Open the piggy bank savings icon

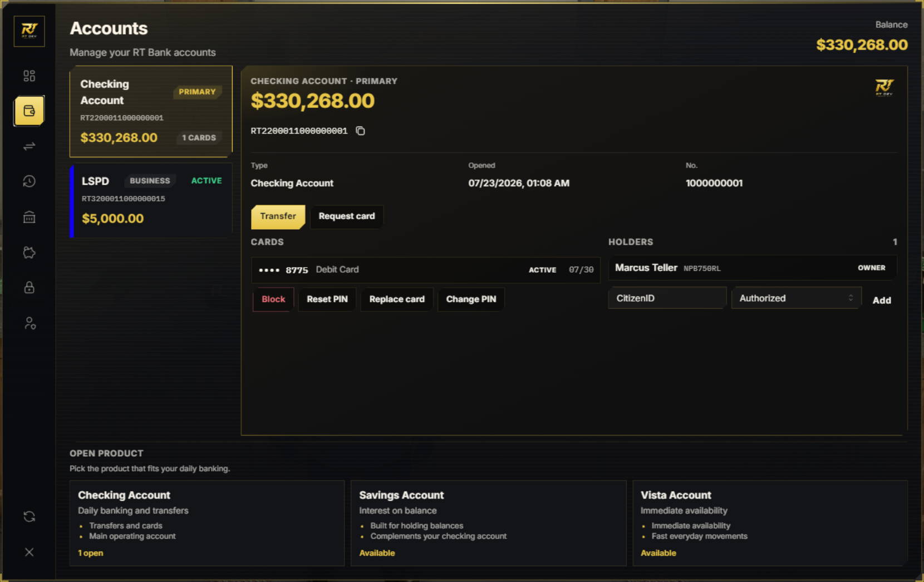(x=29, y=253)
